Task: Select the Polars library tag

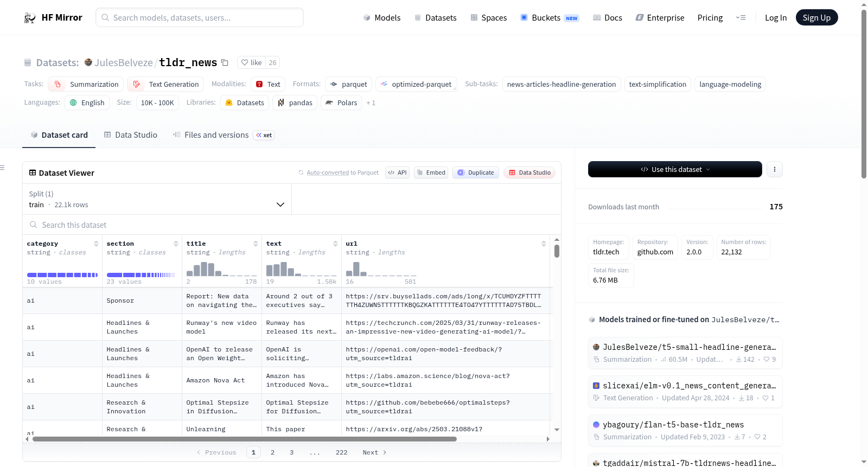Action: click(x=341, y=103)
